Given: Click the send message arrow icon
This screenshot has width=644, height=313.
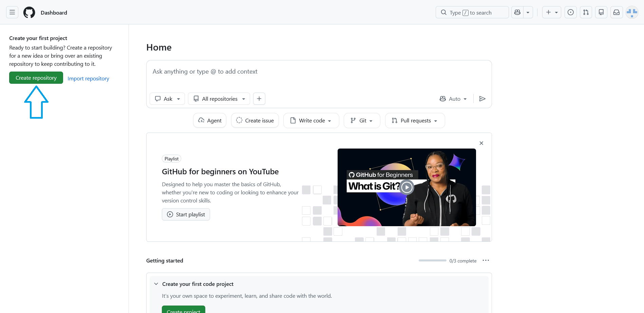Looking at the screenshot, I should point(482,99).
